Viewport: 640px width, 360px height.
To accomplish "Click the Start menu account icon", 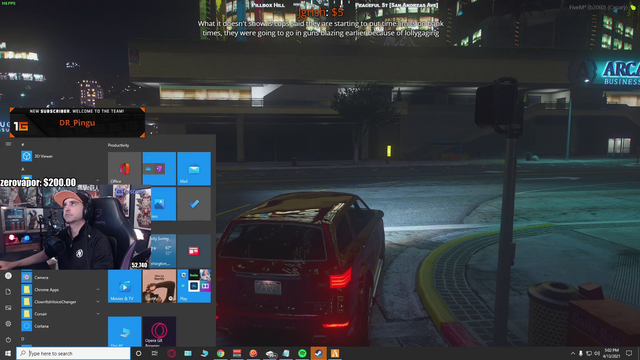I will tap(8, 276).
